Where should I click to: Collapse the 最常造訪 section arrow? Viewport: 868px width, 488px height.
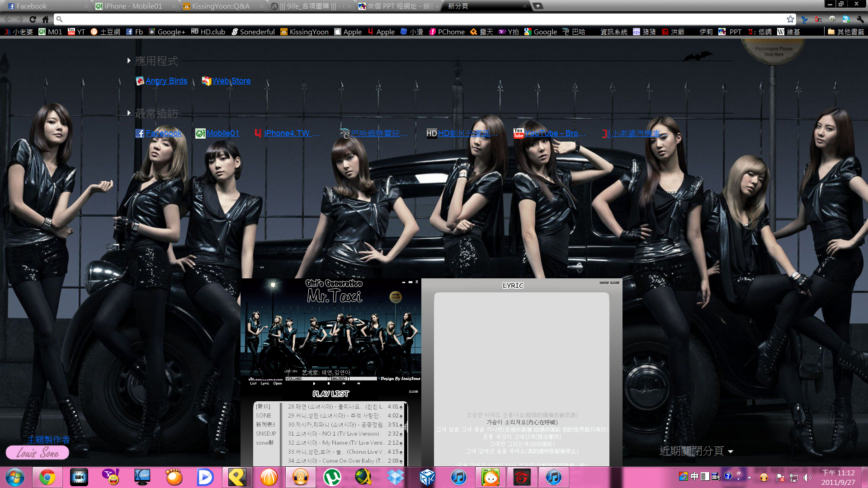(129, 113)
